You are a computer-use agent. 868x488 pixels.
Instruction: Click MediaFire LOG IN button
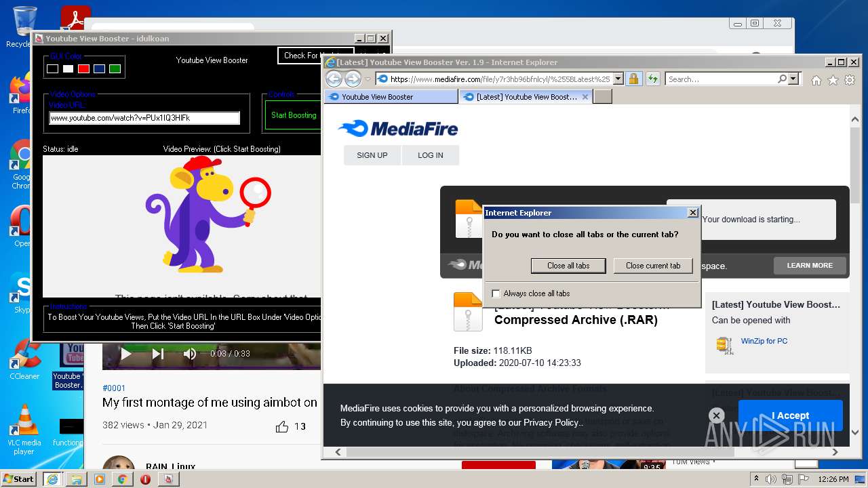point(431,155)
